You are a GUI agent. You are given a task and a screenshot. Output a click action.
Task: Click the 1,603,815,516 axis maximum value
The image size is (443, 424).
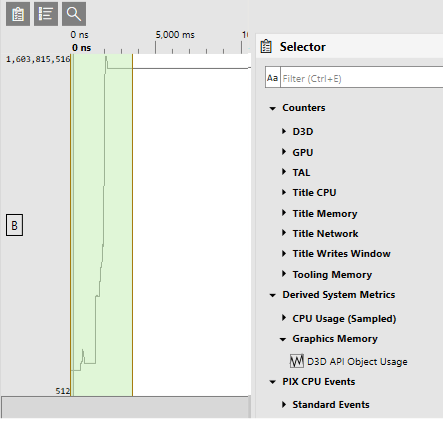[38, 59]
